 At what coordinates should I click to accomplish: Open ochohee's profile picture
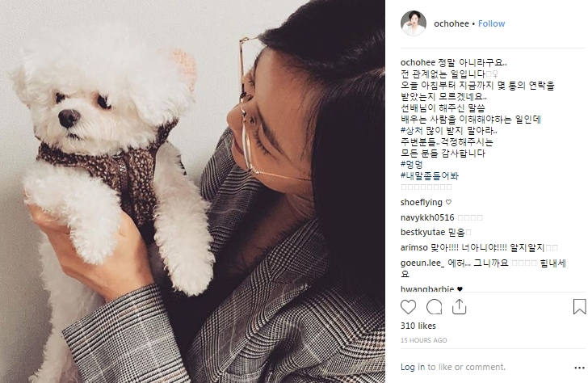414,23
